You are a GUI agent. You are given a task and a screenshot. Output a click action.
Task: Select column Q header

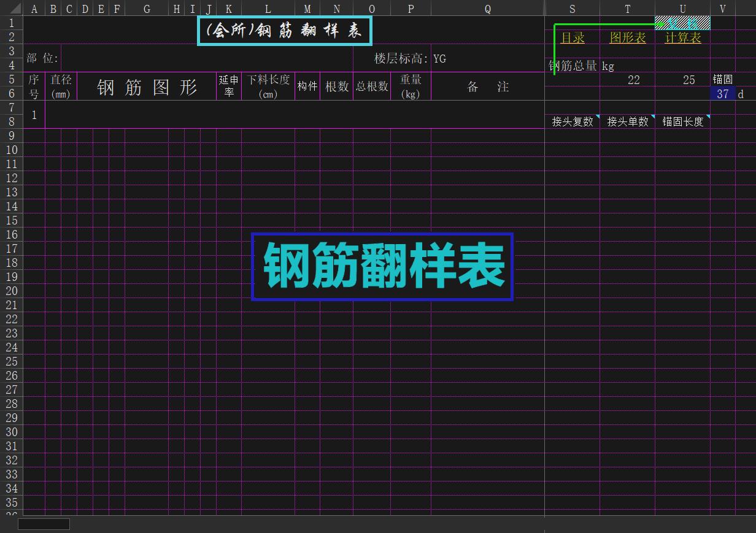point(487,9)
